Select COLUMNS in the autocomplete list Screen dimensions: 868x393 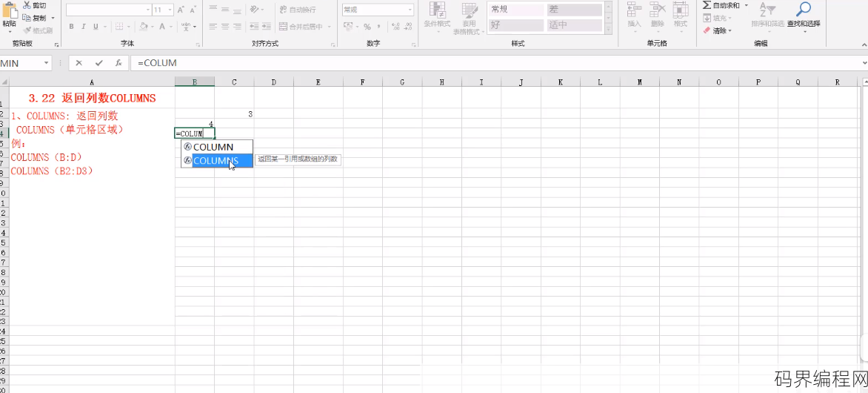click(x=217, y=161)
